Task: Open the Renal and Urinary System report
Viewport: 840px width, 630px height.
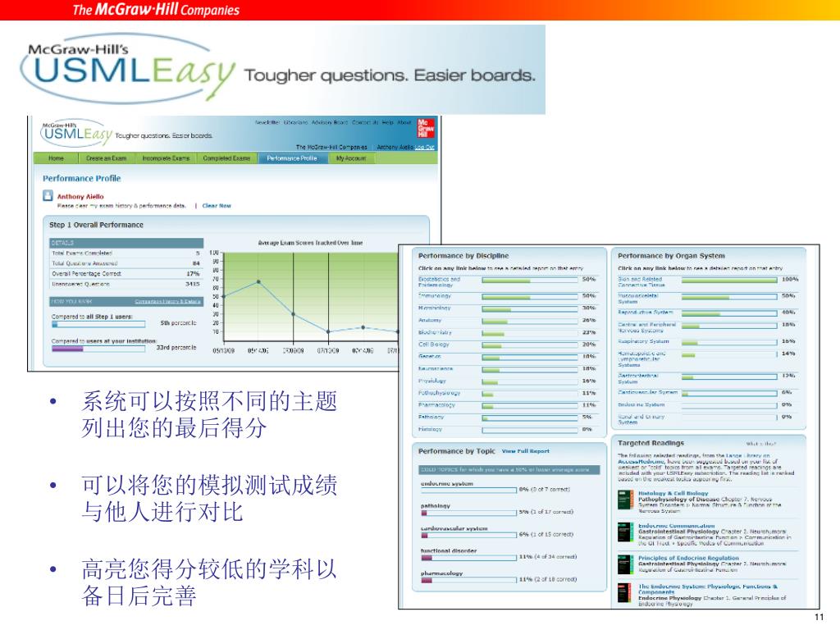Action: (641, 419)
